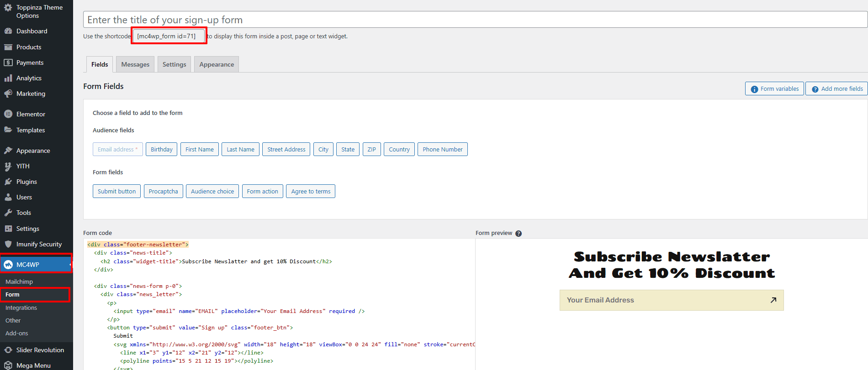Add the First Name field
This screenshot has height=370, width=868.
tap(200, 149)
